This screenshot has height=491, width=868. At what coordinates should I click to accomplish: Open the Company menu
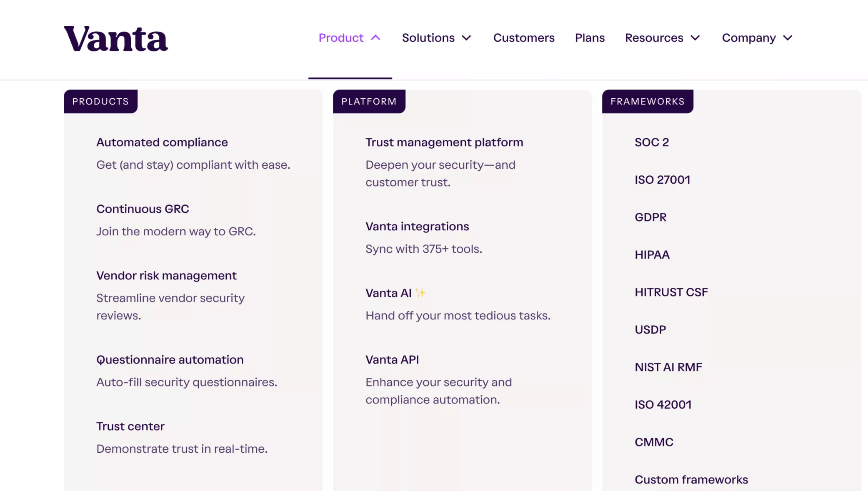[x=749, y=37]
